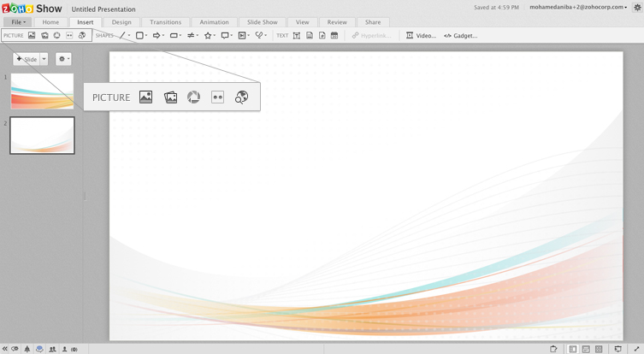This screenshot has width=644, height=354.
Task: Click the star shape tool
Action: 208,36
